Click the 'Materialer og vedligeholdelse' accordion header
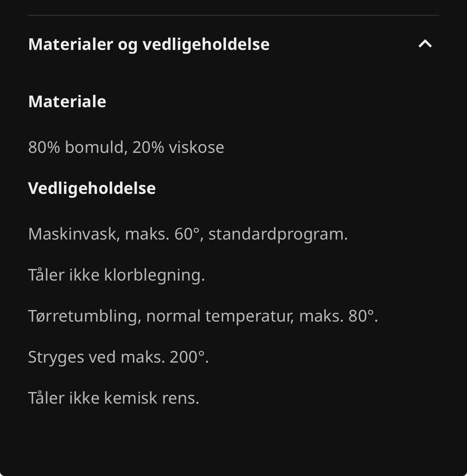 pyautogui.click(x=149, y=44)
